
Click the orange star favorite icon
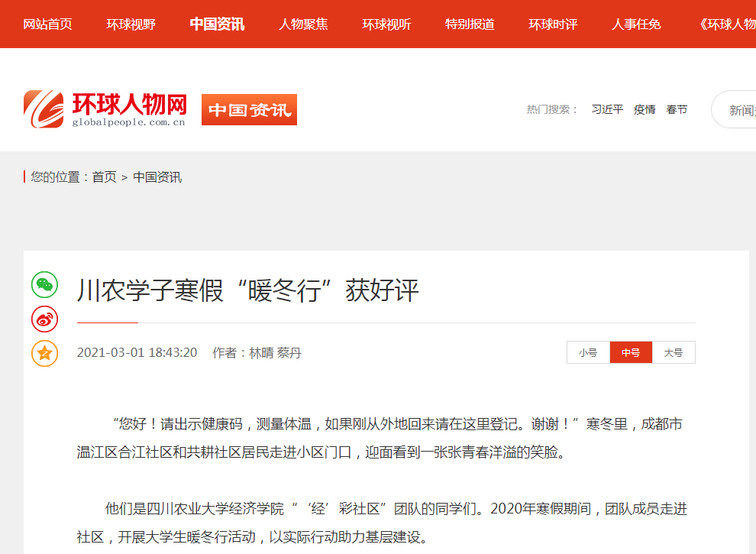pos(45,353)
